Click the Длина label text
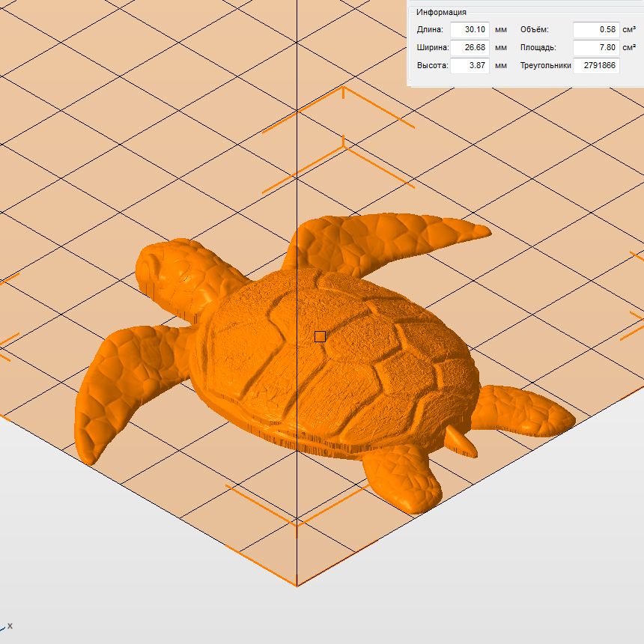 click(x=430, y=30)
